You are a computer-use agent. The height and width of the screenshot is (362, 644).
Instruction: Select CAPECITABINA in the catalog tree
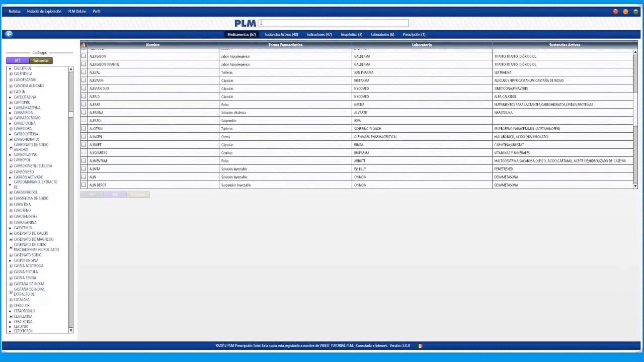tap(25, 97)
